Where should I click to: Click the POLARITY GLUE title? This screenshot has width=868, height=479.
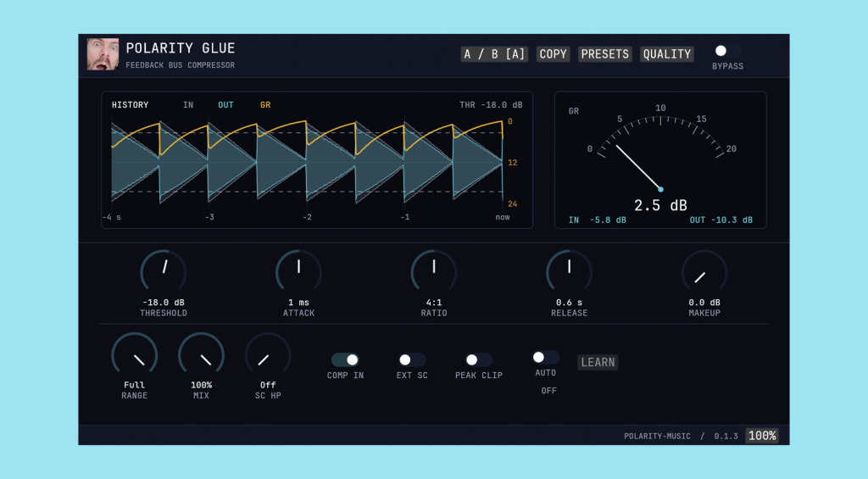tap(181, 48)
